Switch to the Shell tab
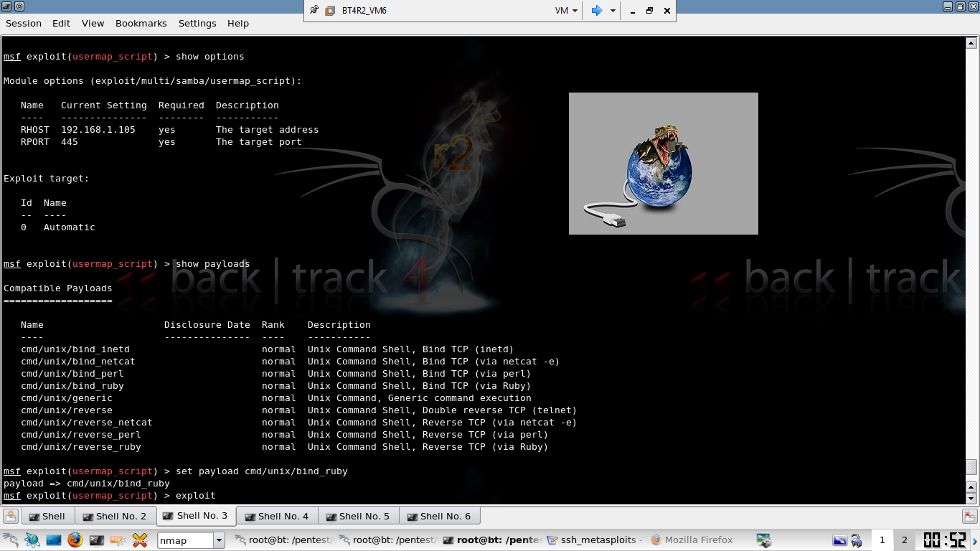The height and width of the screenshot is (551, 980). pyautogui.click(x=47, y=516)
